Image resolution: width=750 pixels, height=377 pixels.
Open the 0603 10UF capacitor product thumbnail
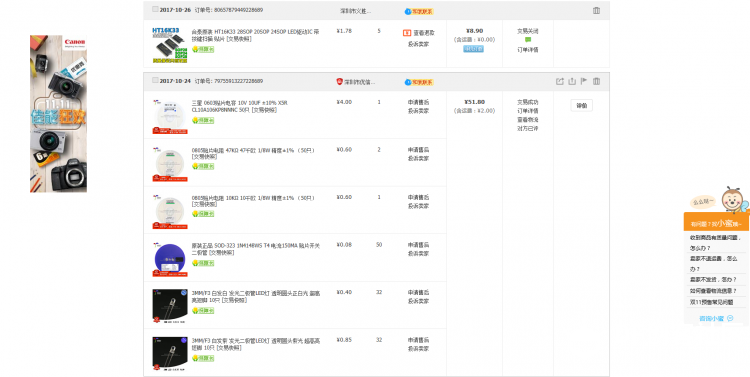click(170, 116)
